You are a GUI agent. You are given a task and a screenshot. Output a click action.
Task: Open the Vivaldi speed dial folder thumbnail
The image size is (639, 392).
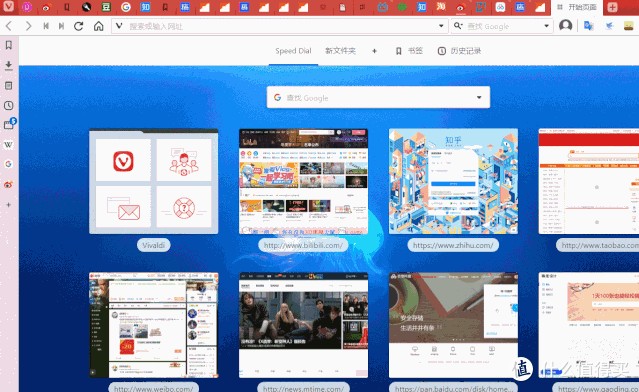[154, 181]
